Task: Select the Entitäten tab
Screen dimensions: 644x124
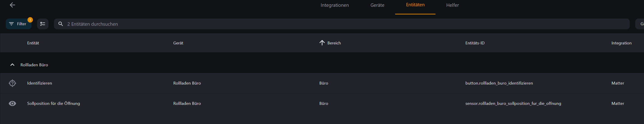Action: [415, 5]
